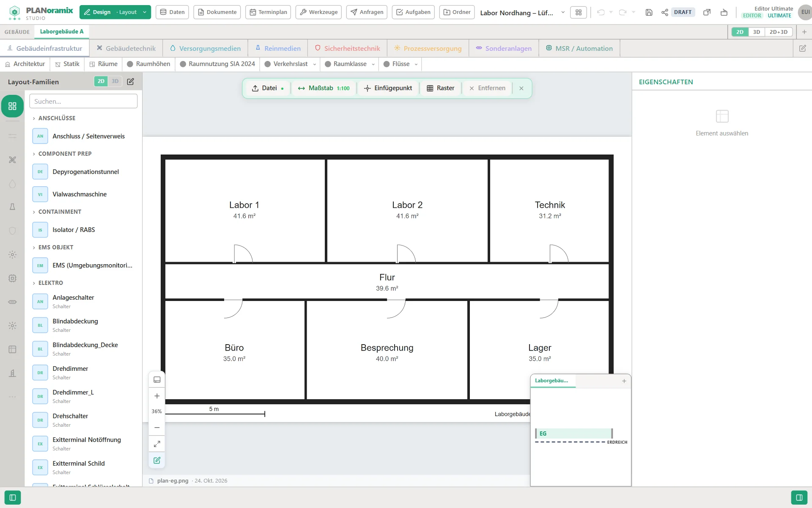Select the layout families grid sidebar icon
Viewport: 812px width, 508px height.
coord(12,106)
